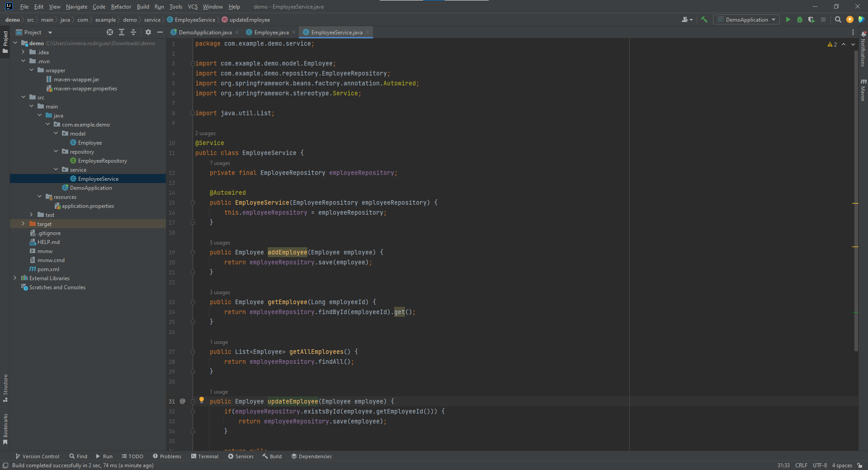Open the Problems tool window
Screen dimensions: 868x470
click(x=167, y=456)
